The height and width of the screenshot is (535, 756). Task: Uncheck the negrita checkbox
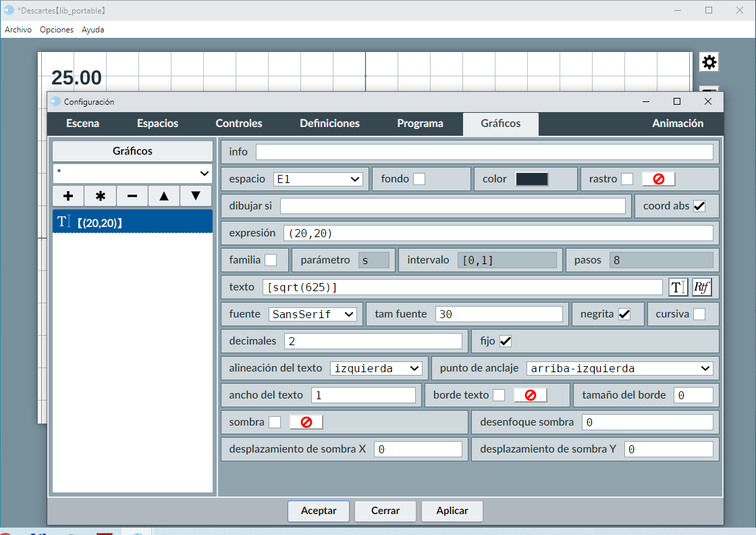(624, 314)
